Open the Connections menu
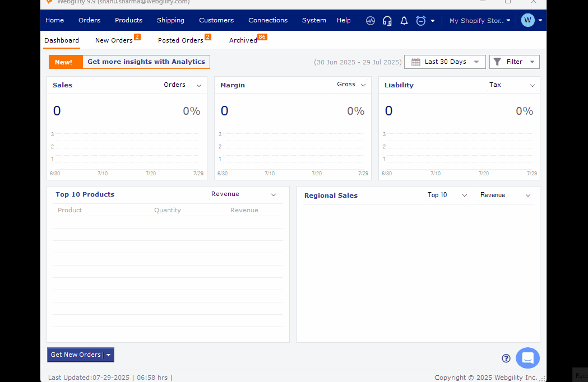The width and height of the screenshot is (588, 382). [268, 20]
